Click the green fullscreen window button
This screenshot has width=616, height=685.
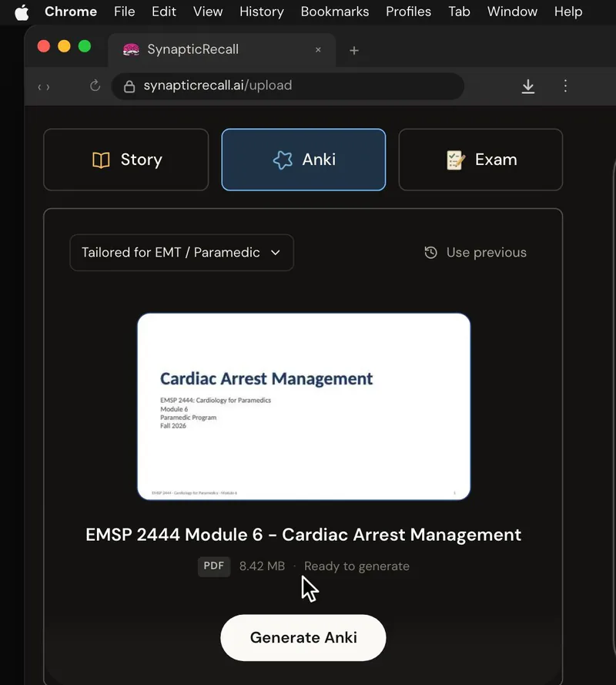[85, 46]
